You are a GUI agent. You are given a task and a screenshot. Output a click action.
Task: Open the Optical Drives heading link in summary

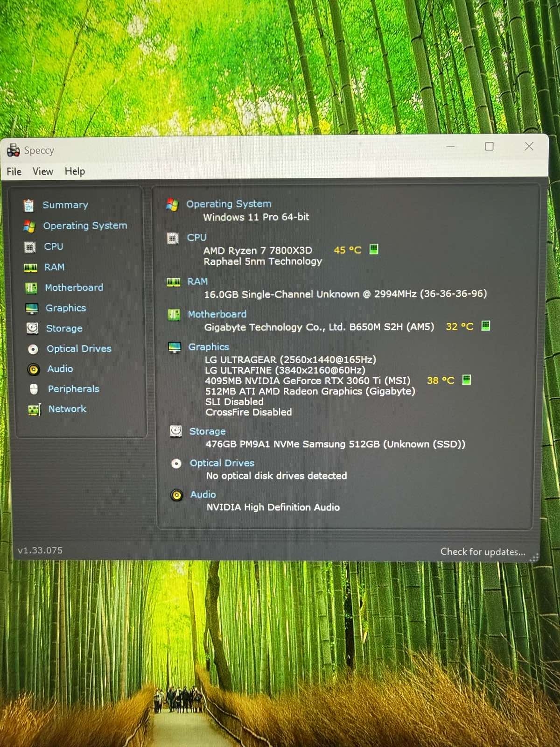pyautogui.click(x=222, y=463)
